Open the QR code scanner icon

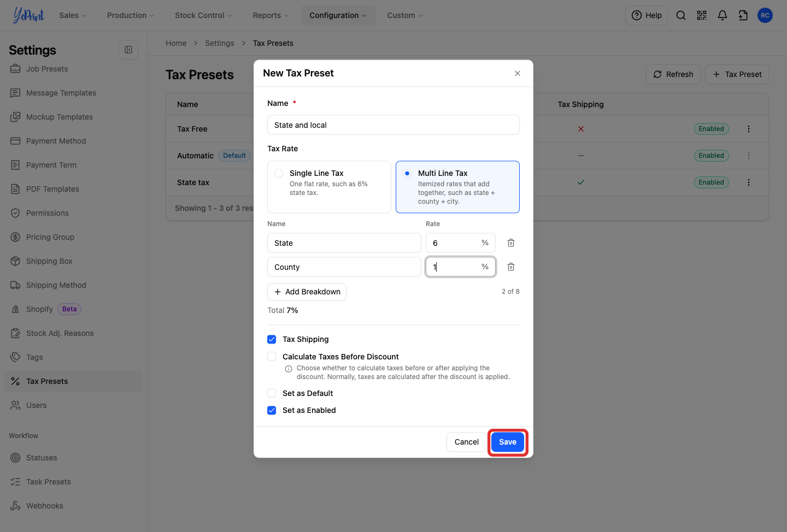coord(702,15)
